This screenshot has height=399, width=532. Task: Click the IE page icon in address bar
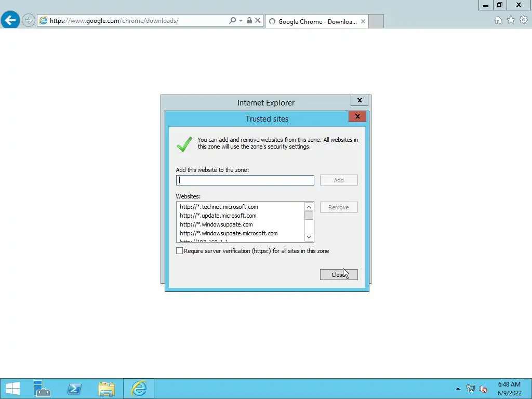[x=43, y=21]
